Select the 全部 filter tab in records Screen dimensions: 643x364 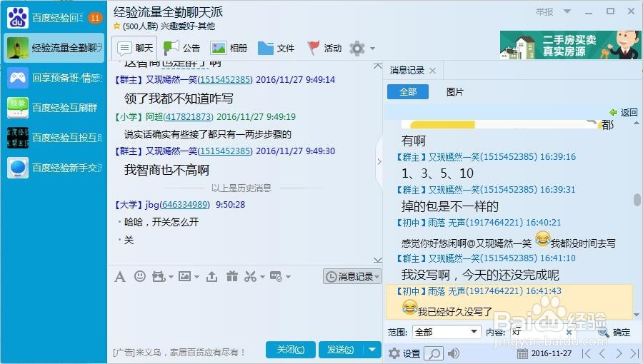(x=408, y=92)
